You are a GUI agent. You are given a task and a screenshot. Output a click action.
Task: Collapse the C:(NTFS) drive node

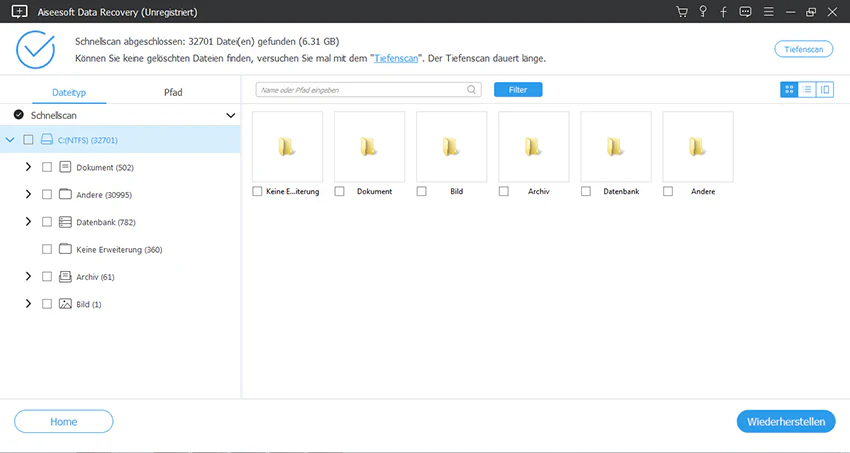tap(10, 140)
